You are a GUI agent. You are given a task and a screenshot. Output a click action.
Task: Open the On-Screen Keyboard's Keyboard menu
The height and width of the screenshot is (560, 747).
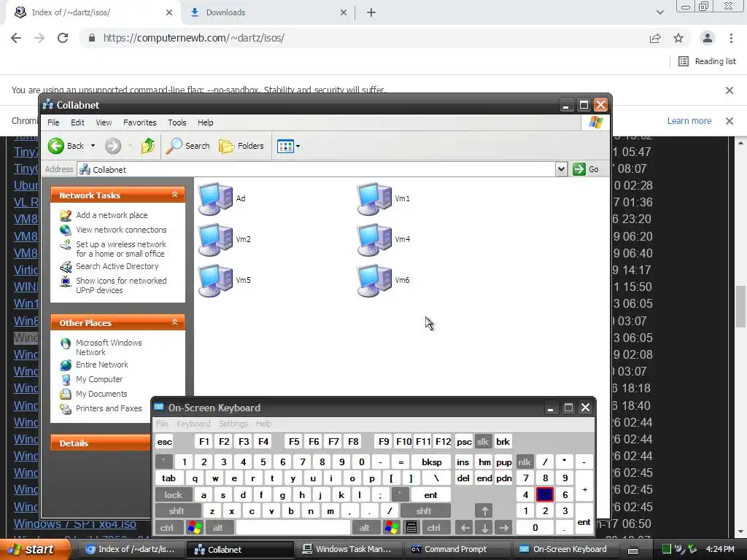pos(193,424)
